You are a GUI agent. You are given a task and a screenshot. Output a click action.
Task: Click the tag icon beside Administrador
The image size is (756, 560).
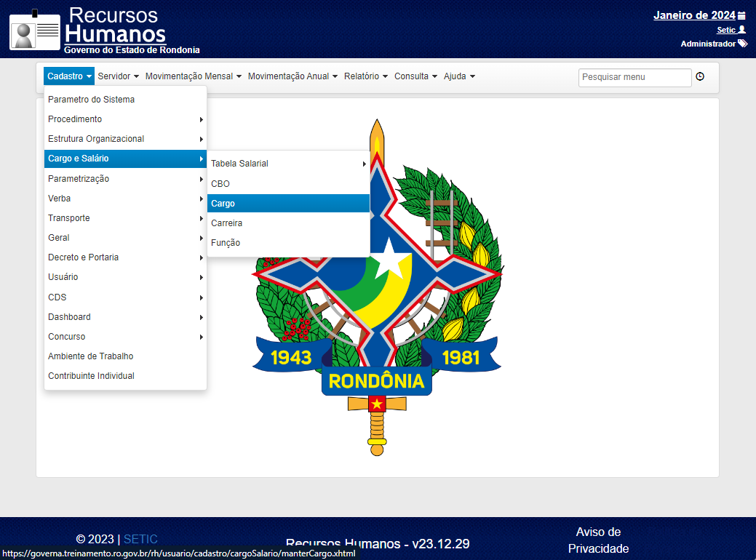click(x=742, y=44)
